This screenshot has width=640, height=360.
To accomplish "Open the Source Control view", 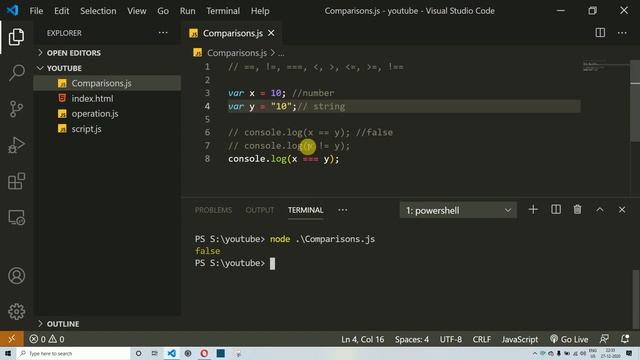I will coord(16,109).
